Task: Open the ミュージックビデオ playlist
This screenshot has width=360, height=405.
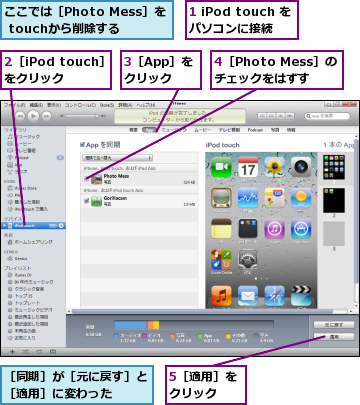Action: (x=30, y=310)
